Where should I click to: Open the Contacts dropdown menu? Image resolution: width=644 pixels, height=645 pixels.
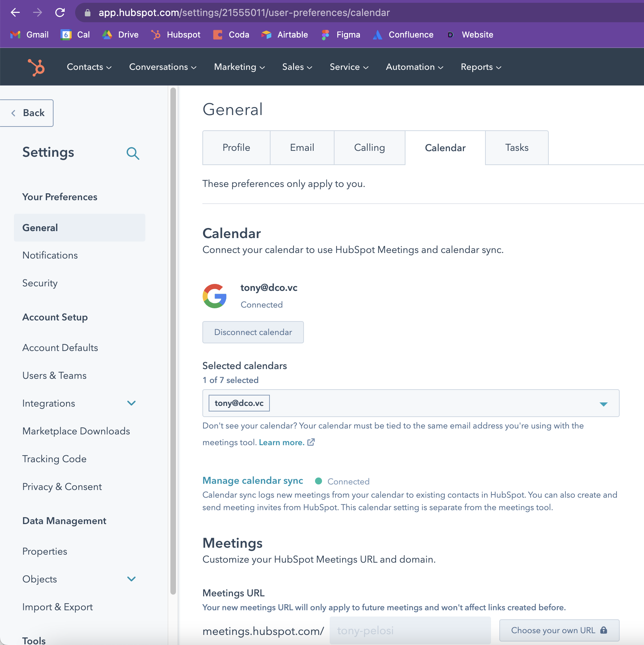coord(89,67)
